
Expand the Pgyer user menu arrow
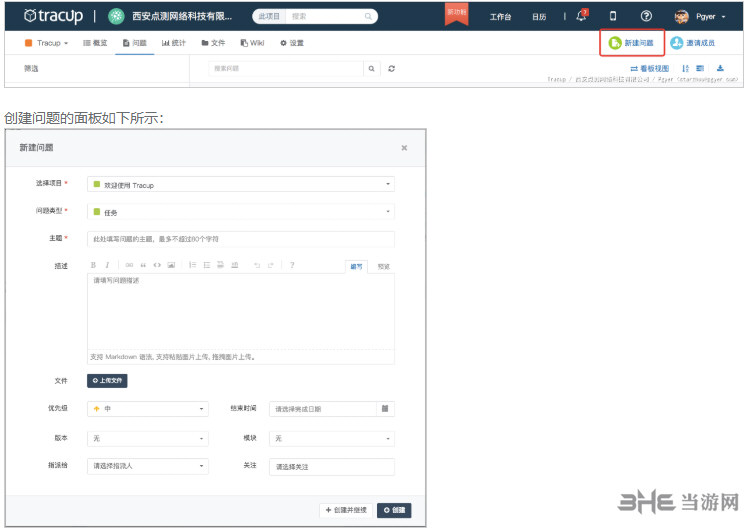(724, 17)
